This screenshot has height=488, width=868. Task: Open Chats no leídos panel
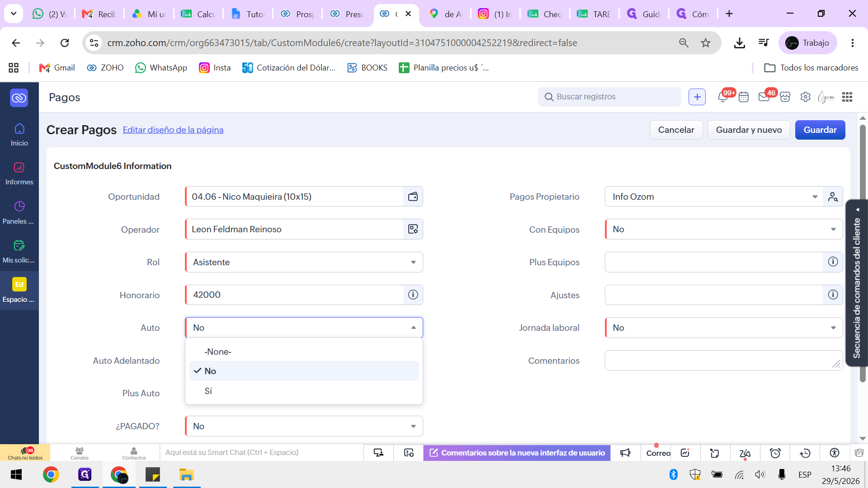pos(25,453)
